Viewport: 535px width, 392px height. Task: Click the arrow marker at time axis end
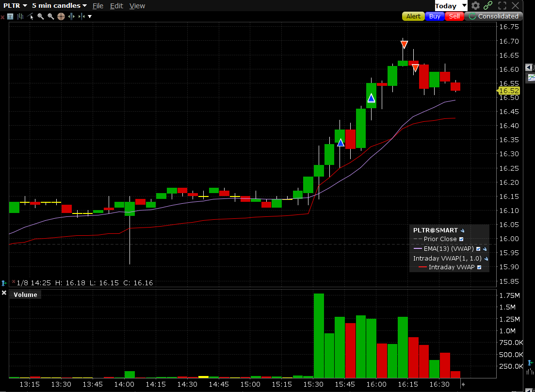pyautogui.click(x=463, y=384)
